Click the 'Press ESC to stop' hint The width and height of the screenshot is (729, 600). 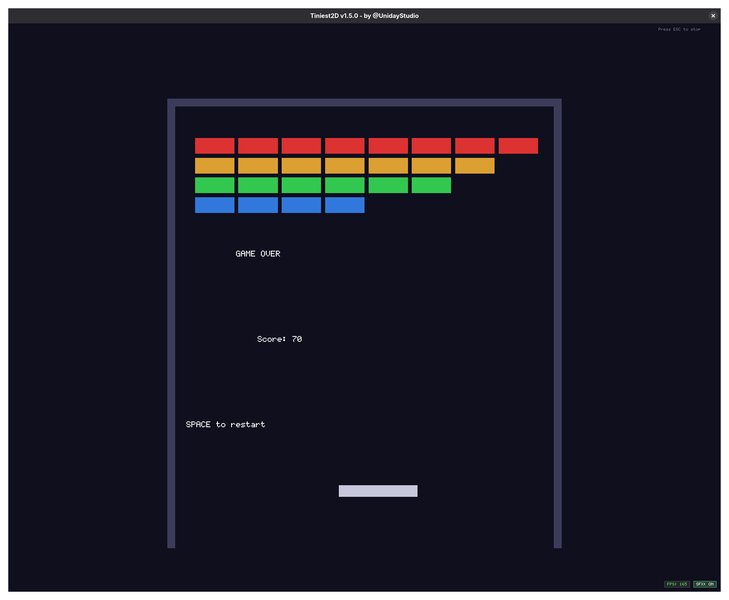[x=679, y=29]
